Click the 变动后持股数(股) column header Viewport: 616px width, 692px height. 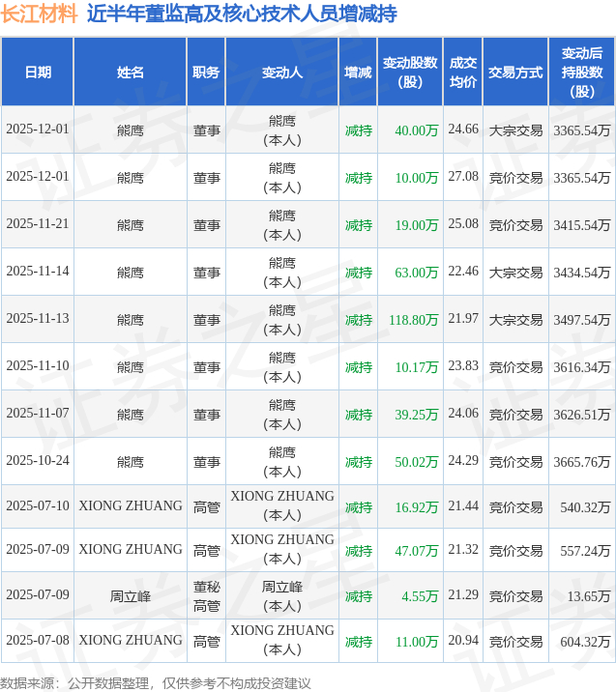[581, 72]
